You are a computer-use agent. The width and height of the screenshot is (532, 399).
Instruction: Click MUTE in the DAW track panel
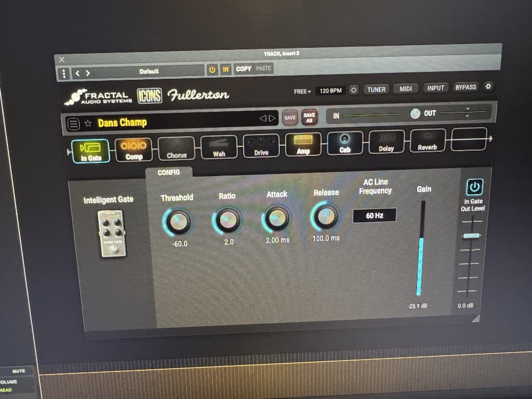(19, 371)
